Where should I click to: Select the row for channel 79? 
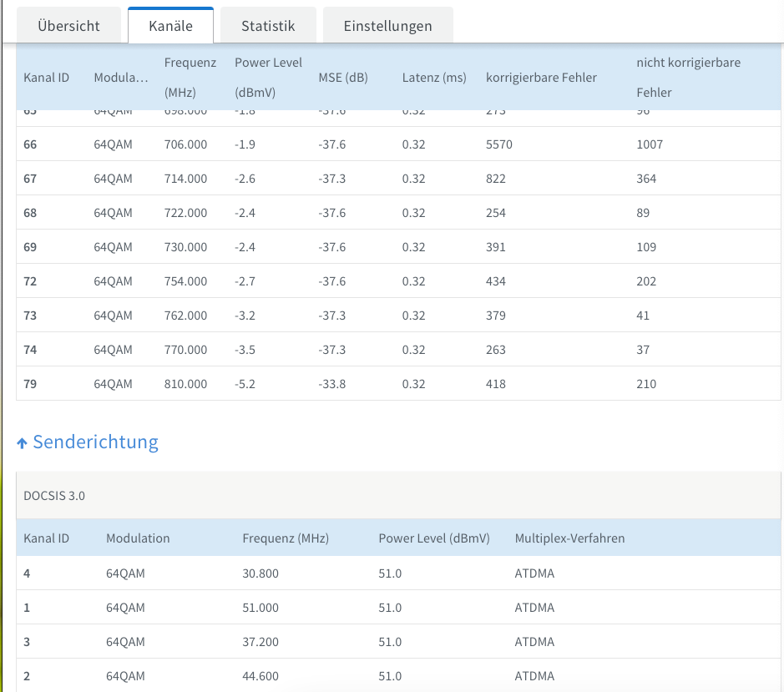(x=398, y=384)
